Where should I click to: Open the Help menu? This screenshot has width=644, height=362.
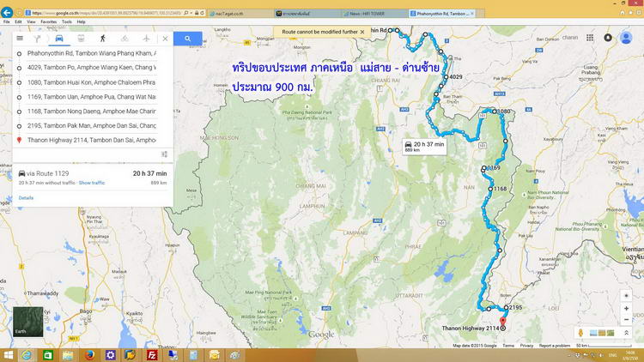pos(81,21)
